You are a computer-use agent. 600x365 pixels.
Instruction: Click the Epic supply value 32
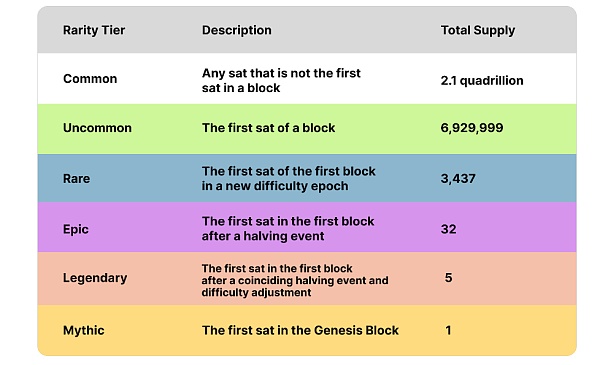(x=448, y=229)
